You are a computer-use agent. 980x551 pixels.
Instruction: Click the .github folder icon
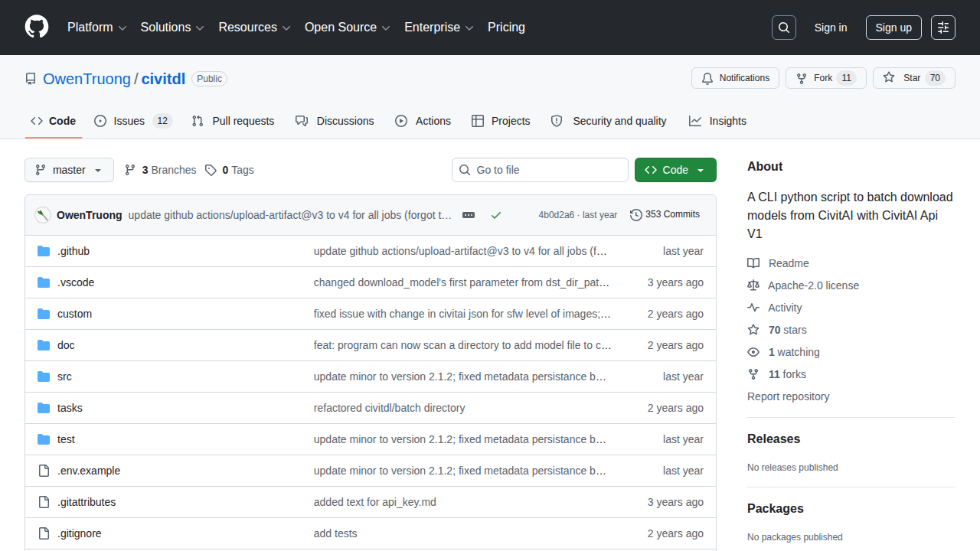click(x=44, y=251)
